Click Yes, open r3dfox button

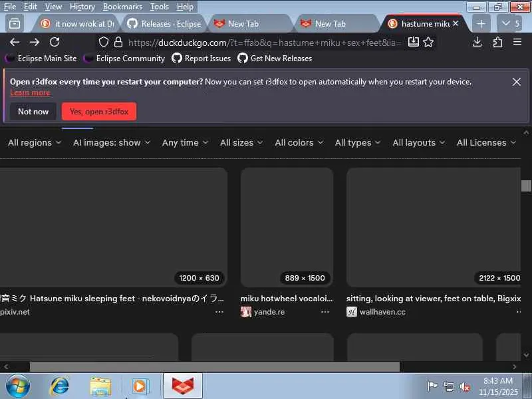coord(99,111)
